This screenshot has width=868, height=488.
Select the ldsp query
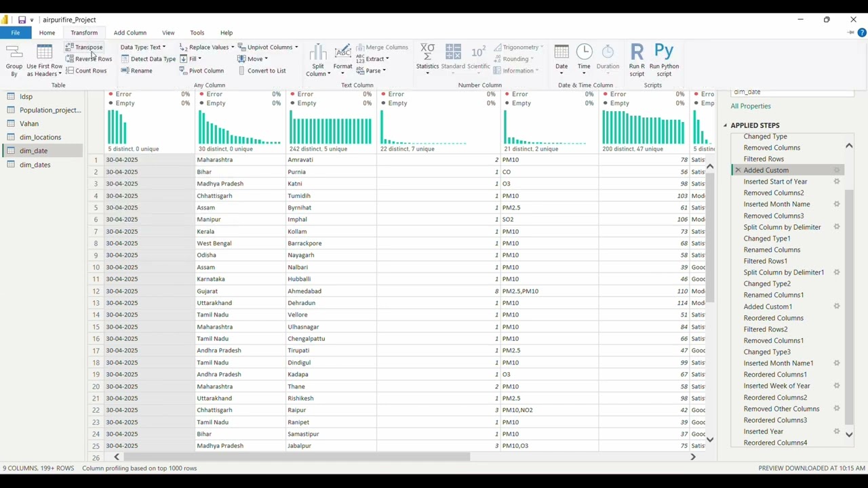(26, 97)
